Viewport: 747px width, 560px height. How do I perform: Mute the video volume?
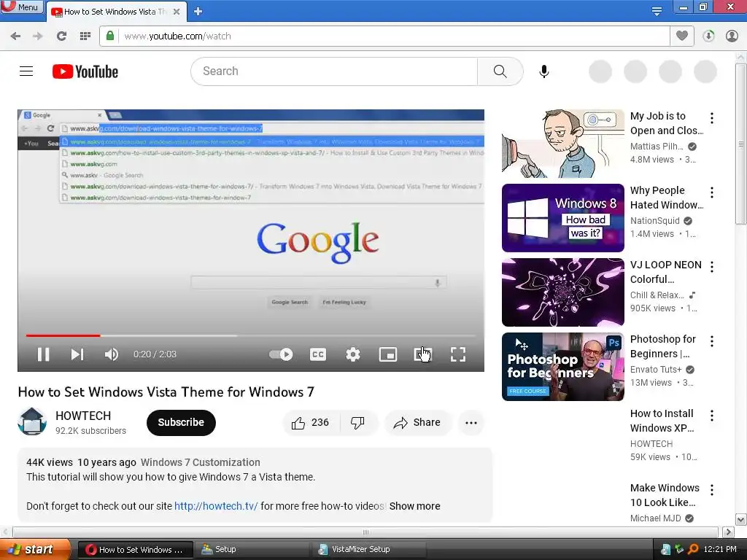(112, 354)
